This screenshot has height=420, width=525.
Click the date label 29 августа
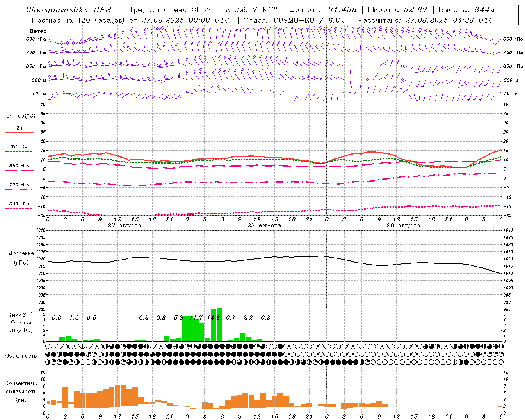404,226
